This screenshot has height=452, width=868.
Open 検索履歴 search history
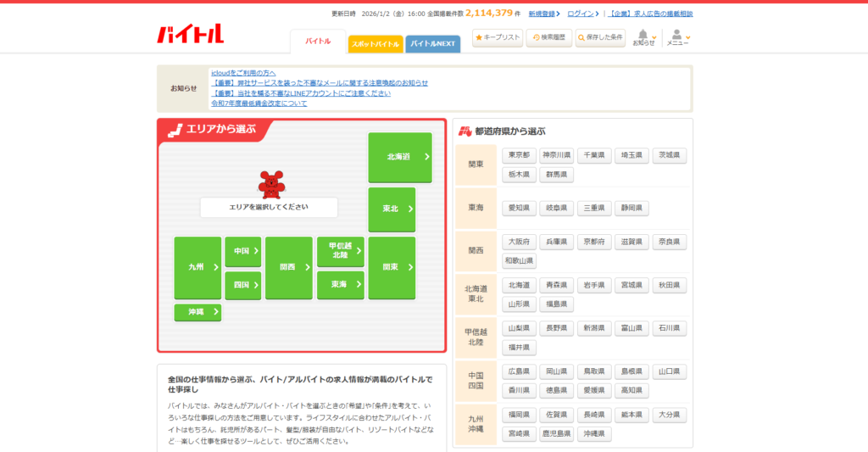pos(548,37)
